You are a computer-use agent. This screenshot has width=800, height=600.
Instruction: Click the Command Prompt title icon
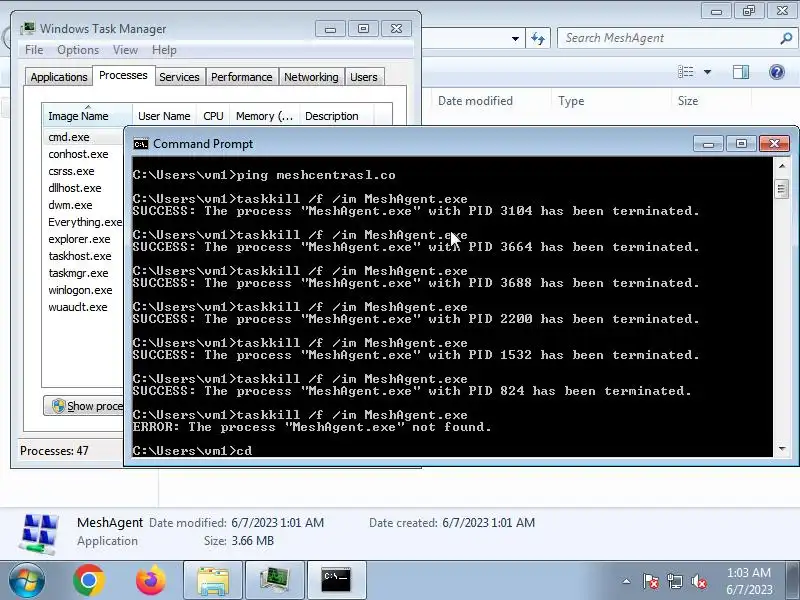(x=141, y=144)
